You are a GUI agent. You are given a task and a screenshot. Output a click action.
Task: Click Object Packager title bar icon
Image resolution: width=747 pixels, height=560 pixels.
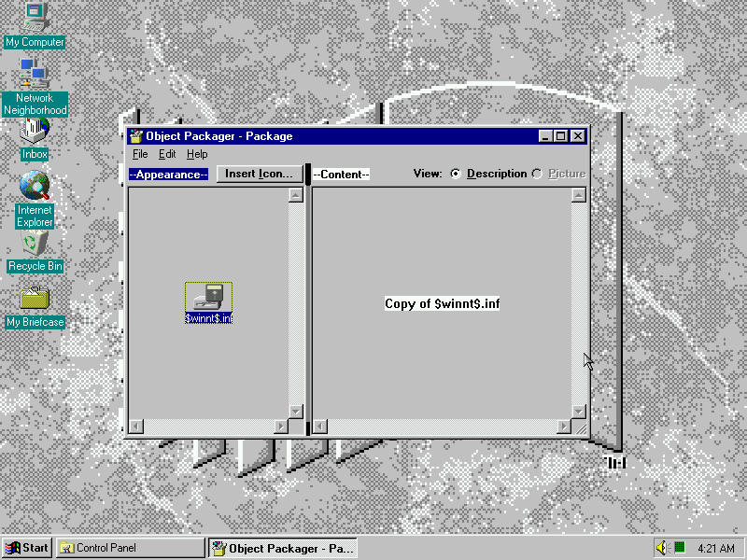(x=135, y=136)
